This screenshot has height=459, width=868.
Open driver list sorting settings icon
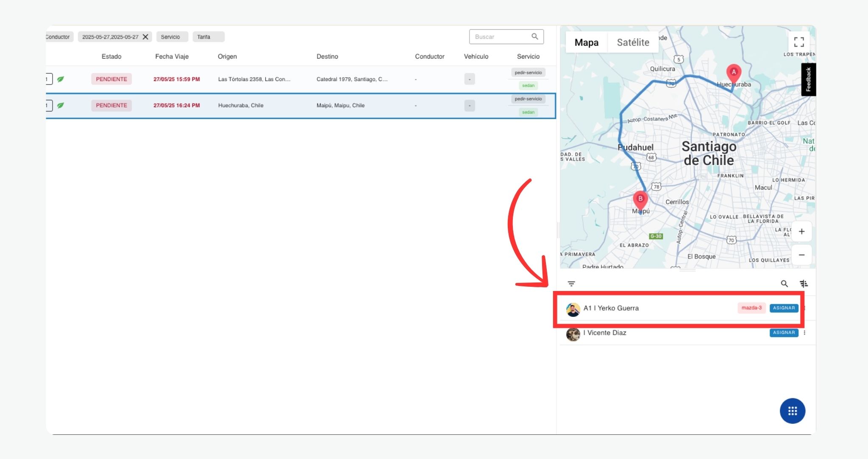pos(804,284)
